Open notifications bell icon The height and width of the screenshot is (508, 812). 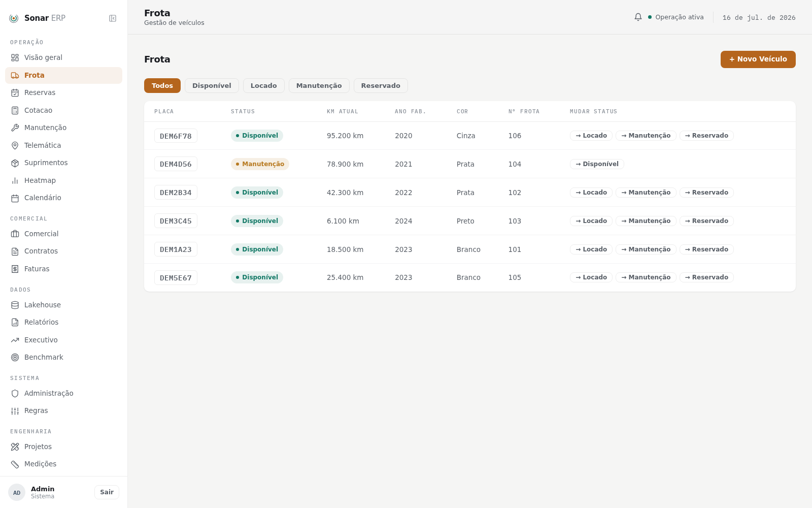[x=638, y=17]
